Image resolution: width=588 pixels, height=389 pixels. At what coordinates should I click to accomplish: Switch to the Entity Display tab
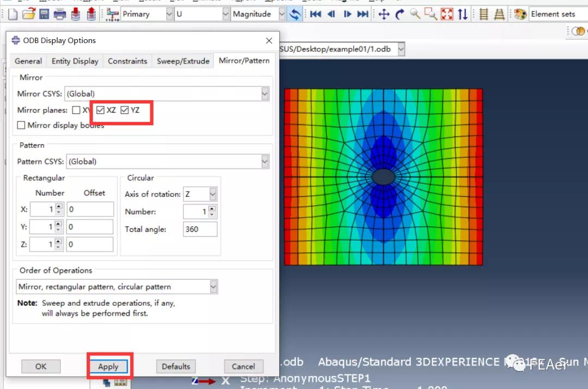(x=75, y=61)
